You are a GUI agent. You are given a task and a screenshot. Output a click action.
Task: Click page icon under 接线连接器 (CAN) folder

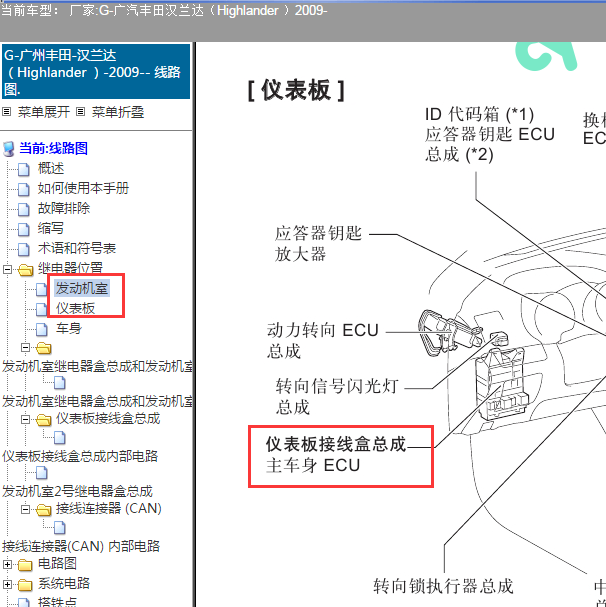click(60, 527)
